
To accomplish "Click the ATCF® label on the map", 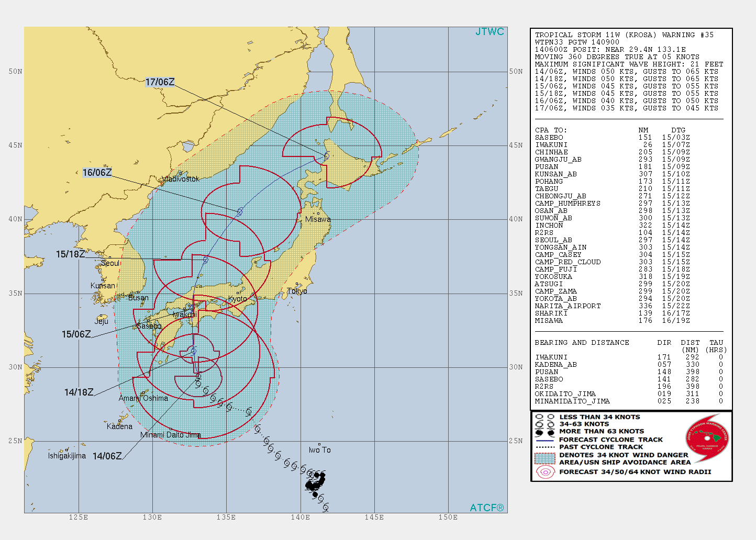I will [x=487, y=508].
